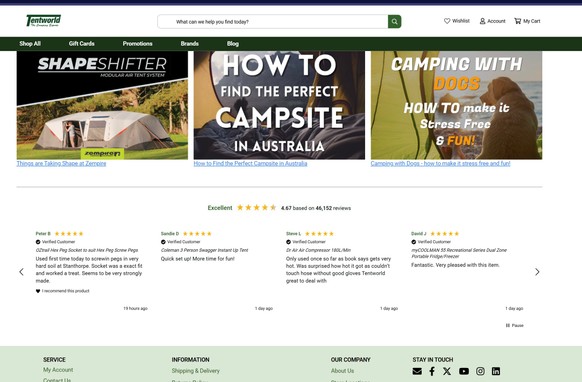Open the YouTube icon in footer
The height and width of the screenshot is (382, 582).
tap(464, 371)
